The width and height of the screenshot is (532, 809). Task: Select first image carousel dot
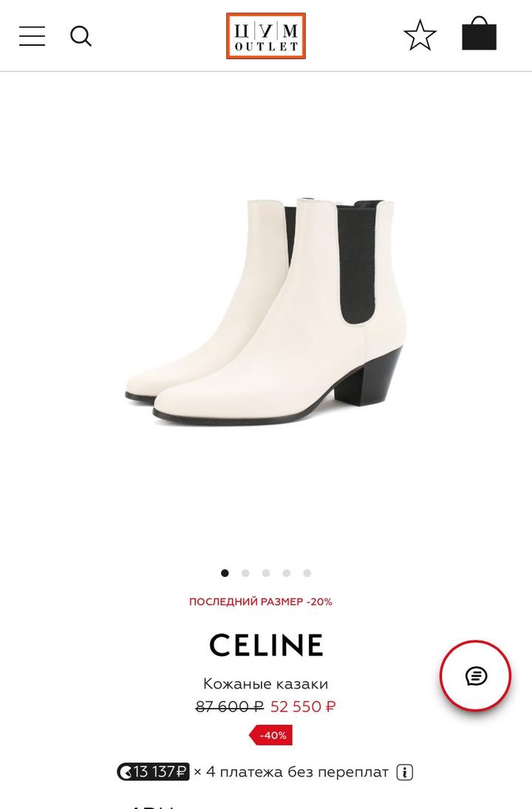click(x=225, y=573)
